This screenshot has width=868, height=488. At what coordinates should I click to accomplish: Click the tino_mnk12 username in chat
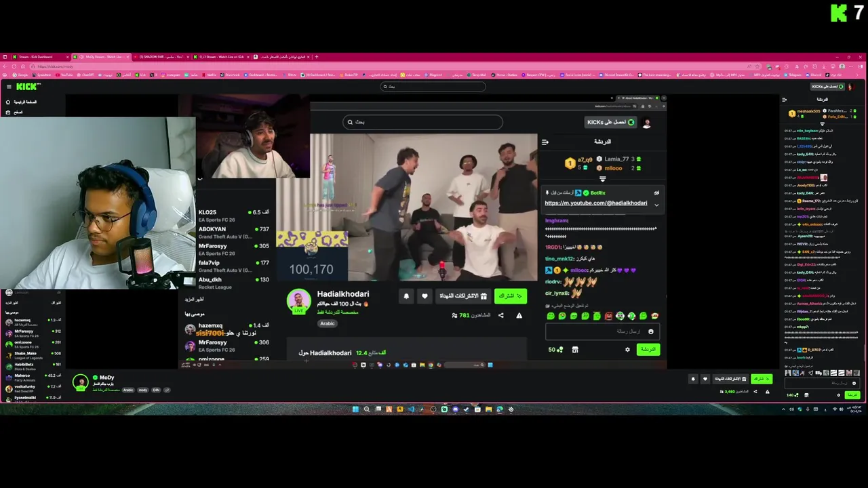coord(559,259)
